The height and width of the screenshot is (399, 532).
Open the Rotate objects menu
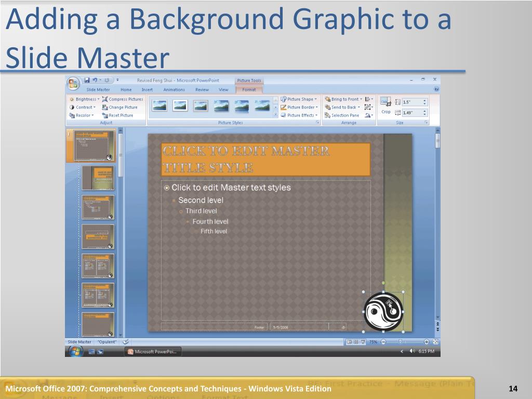[x=369, y=115]
